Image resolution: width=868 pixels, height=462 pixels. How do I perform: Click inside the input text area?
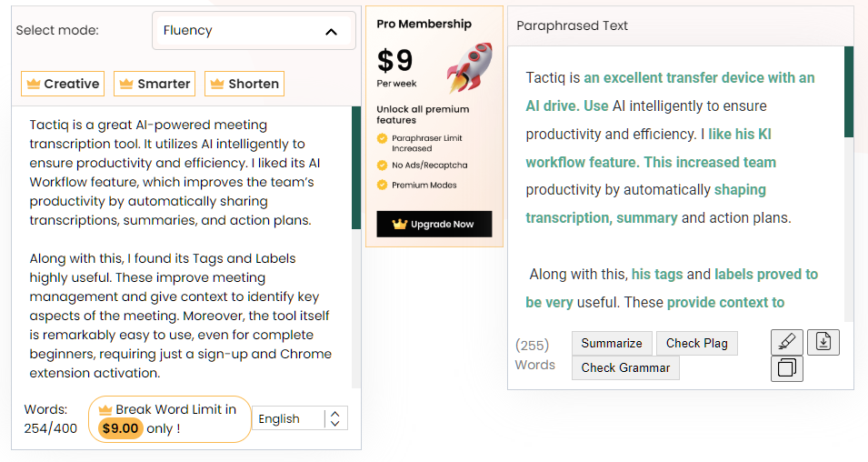182,247
